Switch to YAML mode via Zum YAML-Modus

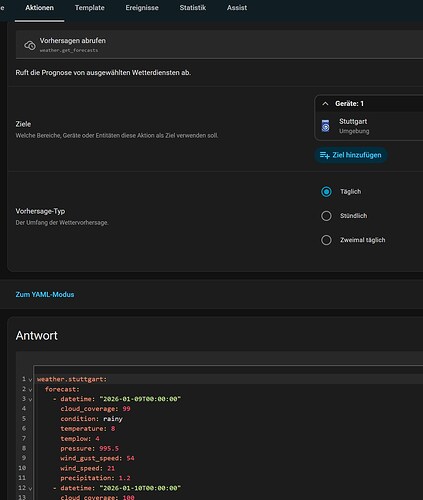pyautogui.click(x=45, y=294)
